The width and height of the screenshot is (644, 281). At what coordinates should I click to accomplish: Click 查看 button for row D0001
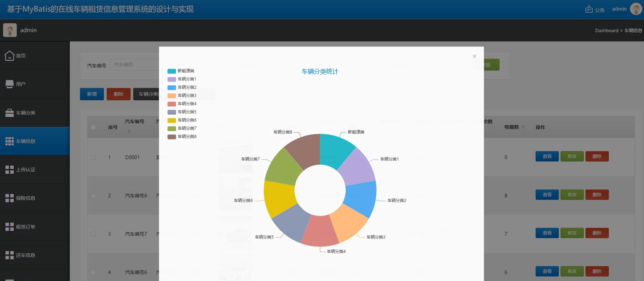pyautogui.click(x=547, y=156)
